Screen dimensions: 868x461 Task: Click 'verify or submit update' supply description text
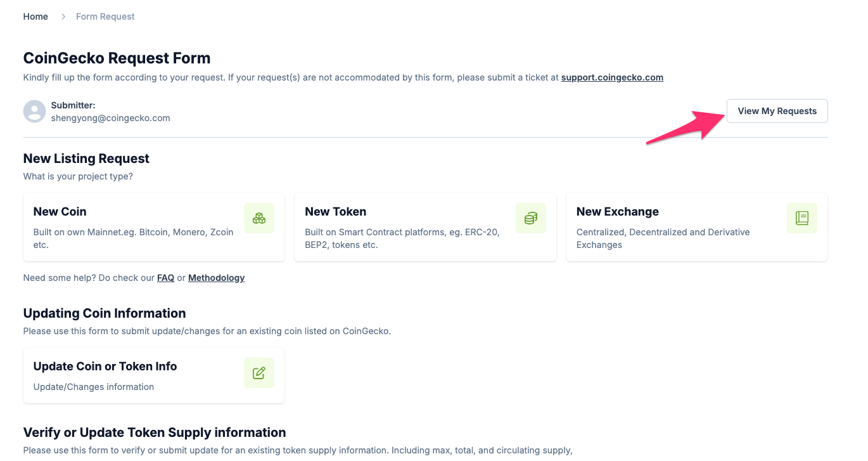(298, 450)
